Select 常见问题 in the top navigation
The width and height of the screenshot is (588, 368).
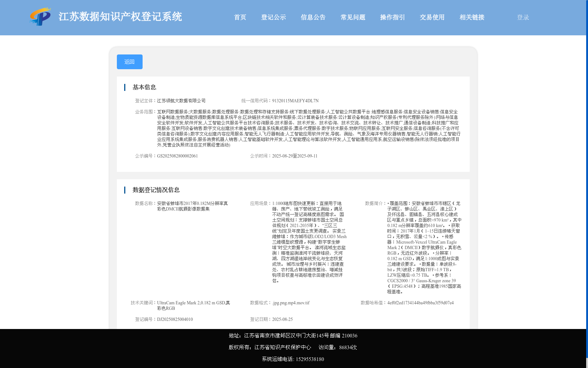click(353, 17)
